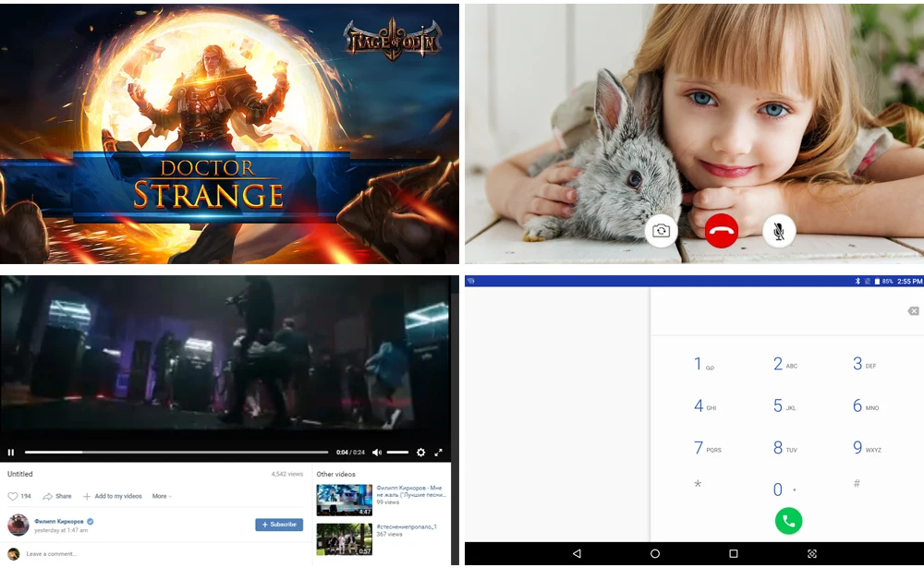Tap the screenshot icon in the navigation bar
This screenshot has height=568, width=924.
pyautogui.click(x=812, y=554)
